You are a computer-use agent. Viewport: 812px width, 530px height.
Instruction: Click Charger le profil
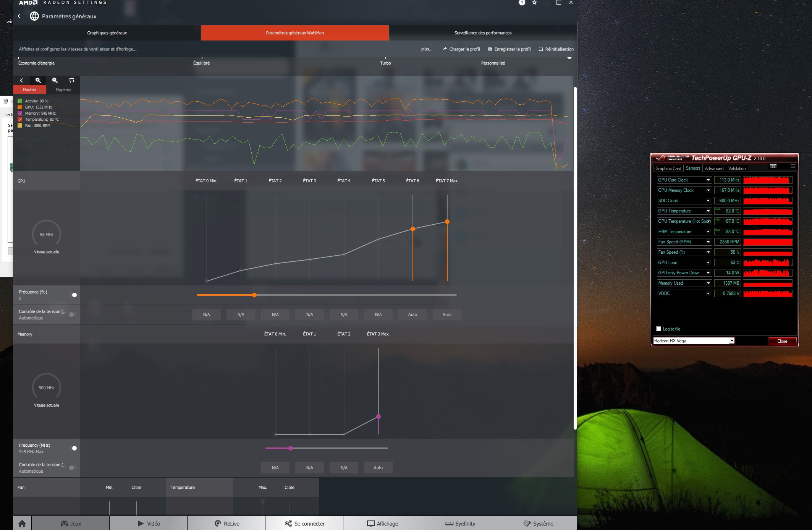461,49
